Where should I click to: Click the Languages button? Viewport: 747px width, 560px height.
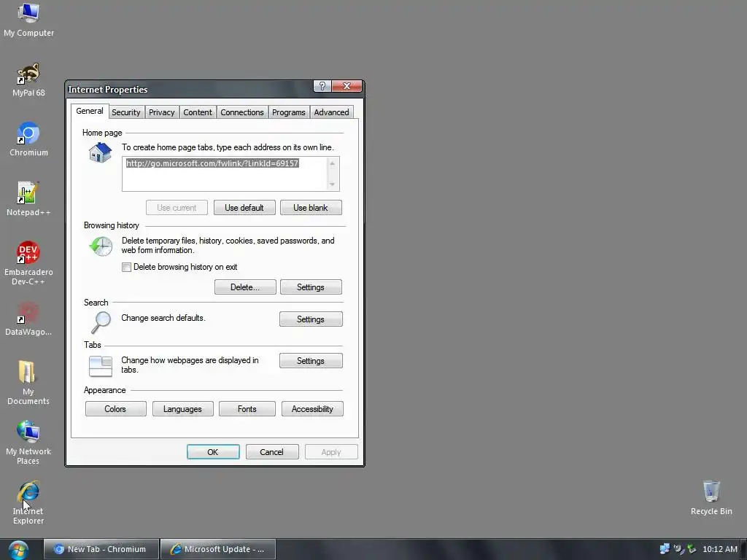pyautogui.click(x=182, y=409)
